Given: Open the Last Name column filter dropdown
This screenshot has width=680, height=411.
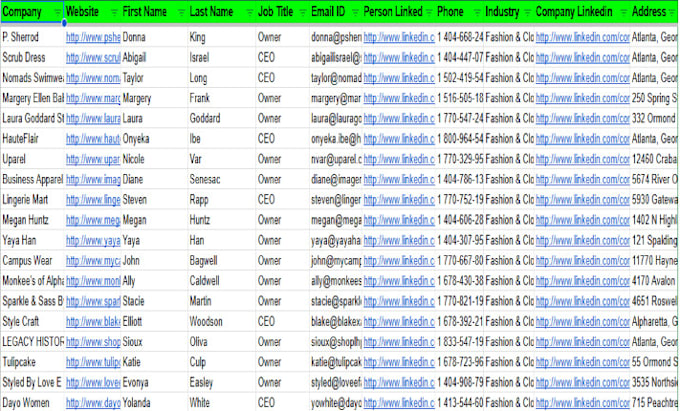Looking at the screenshot, I should [x=249, y=13].
